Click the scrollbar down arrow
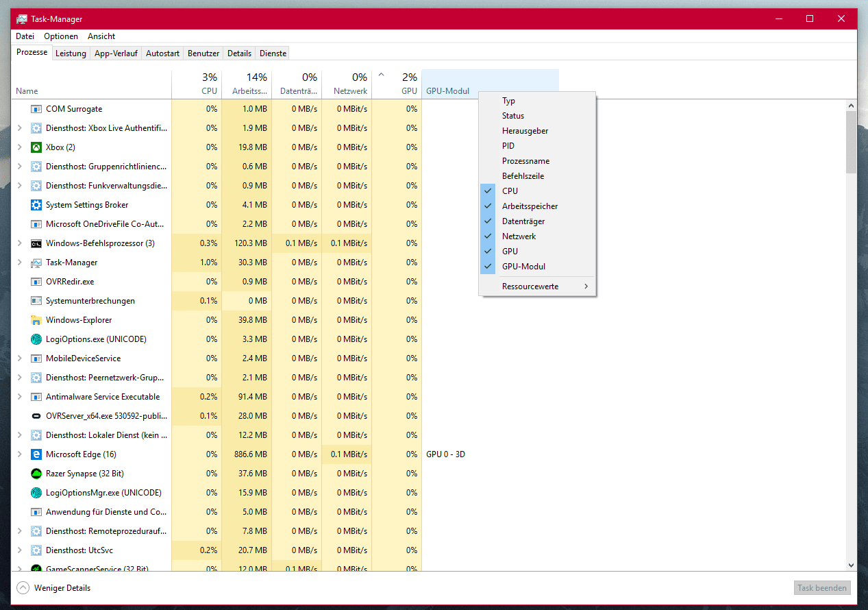868x610 pixels. point(851,565)
